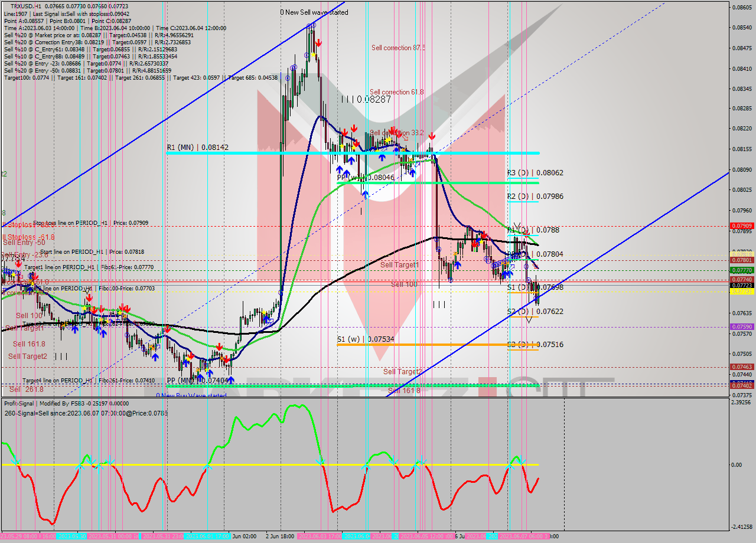
Task: Select the green PP (w) pivot line
Action: click(443, 183)
